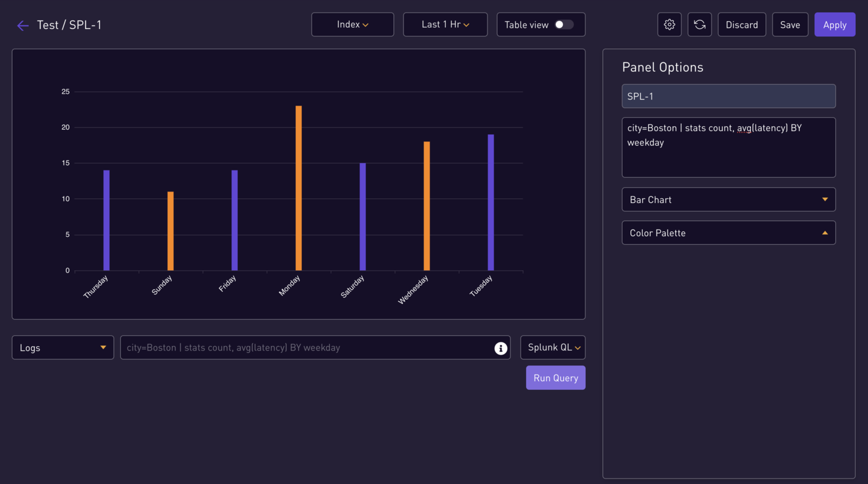Toggle the Table view switch
This screenshot has height=484, width=868.
(564, 25)
